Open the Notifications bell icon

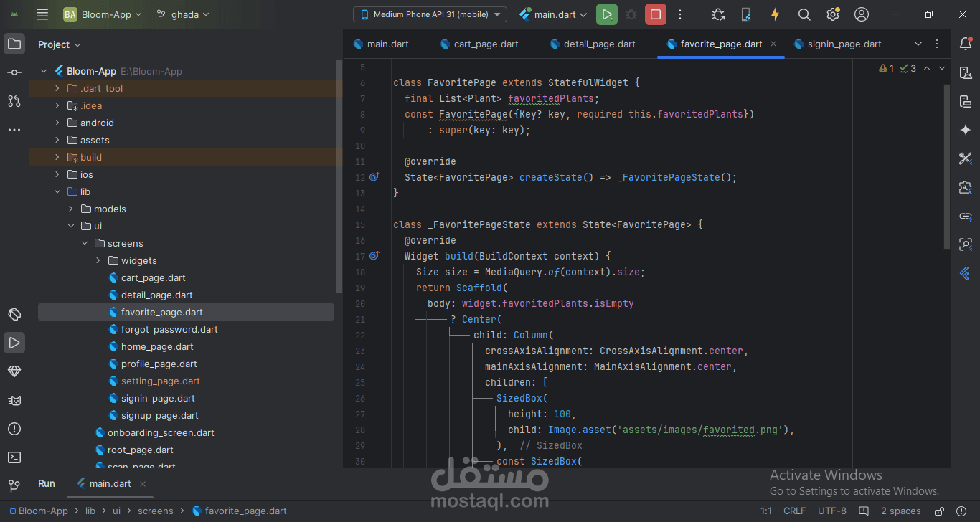click(x=966, y=44)
